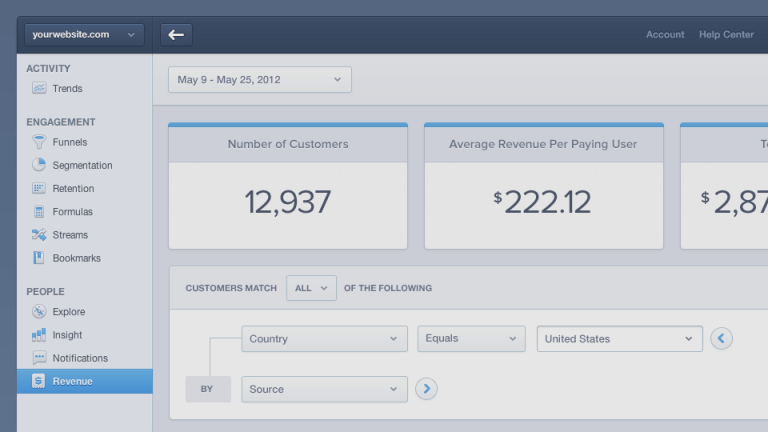Go to Segmentation
768x432 pixels.
84,165
